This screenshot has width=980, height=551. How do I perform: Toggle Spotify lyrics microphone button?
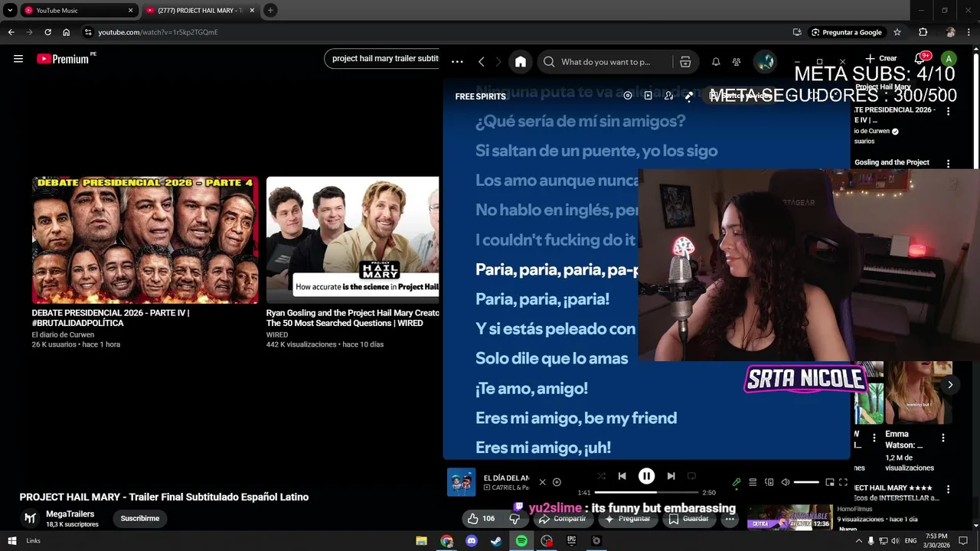tap(737, 482)
